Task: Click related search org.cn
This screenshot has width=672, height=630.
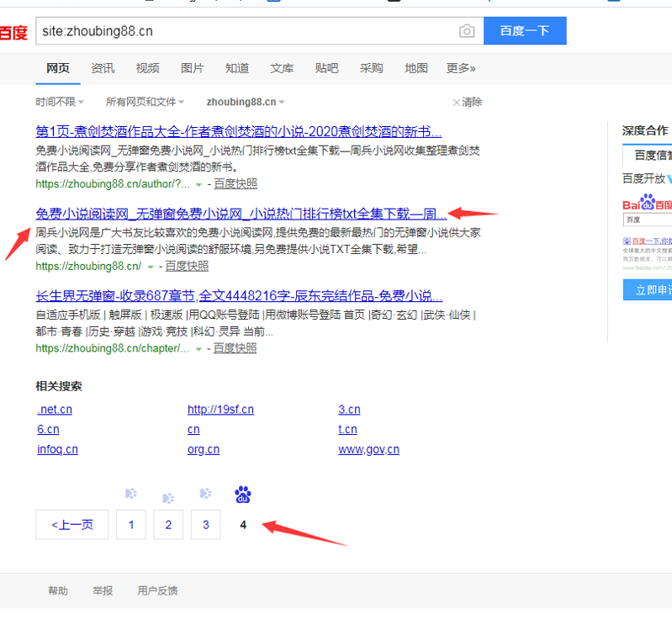Action: tap(204, 449)
